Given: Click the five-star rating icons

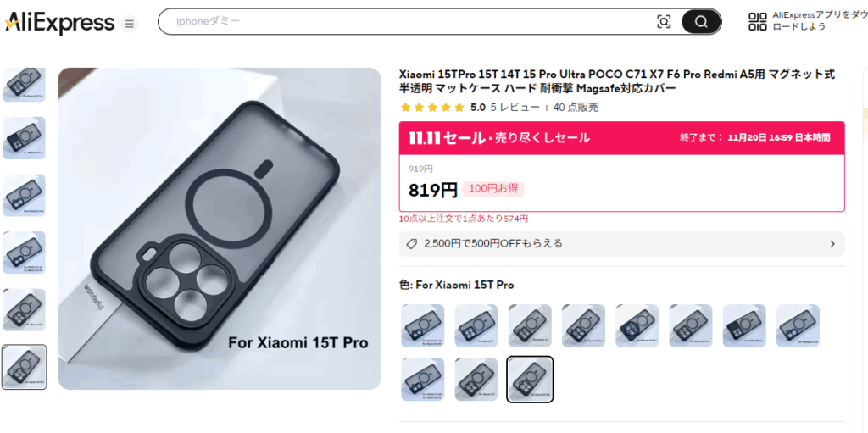Looking at the screenshot, I should 432,108.
